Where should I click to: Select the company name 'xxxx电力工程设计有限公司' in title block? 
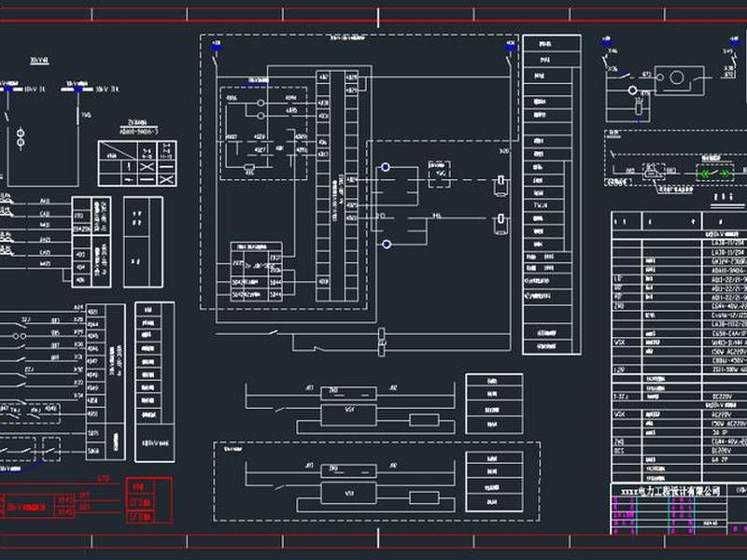(670, 492)
